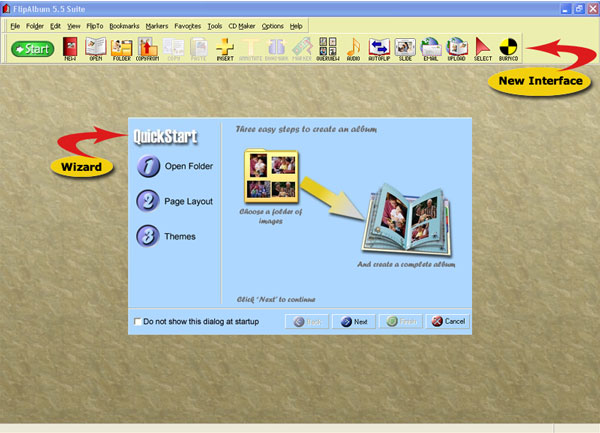Viewport: 600px width, 433px height.
Task: Click the greyed MARKER toolbar icon
Action: tap(302, 49)
